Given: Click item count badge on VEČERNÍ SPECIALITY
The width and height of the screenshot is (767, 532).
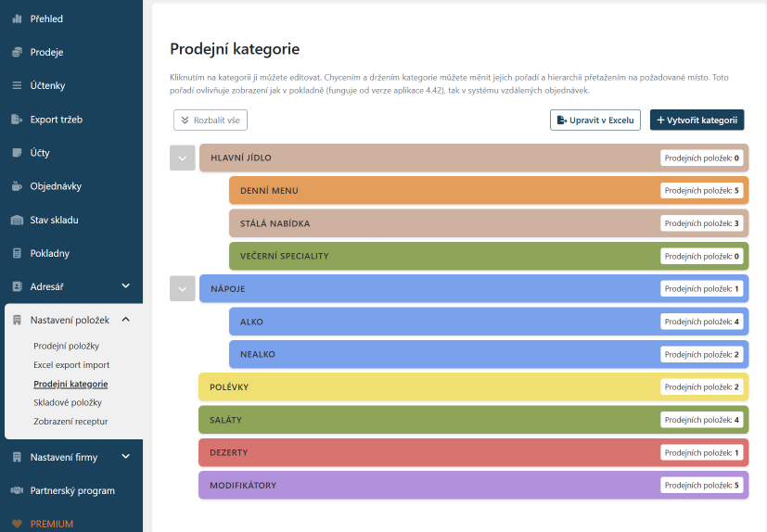Looking at the screenshot, I should (x=702, y=256).
